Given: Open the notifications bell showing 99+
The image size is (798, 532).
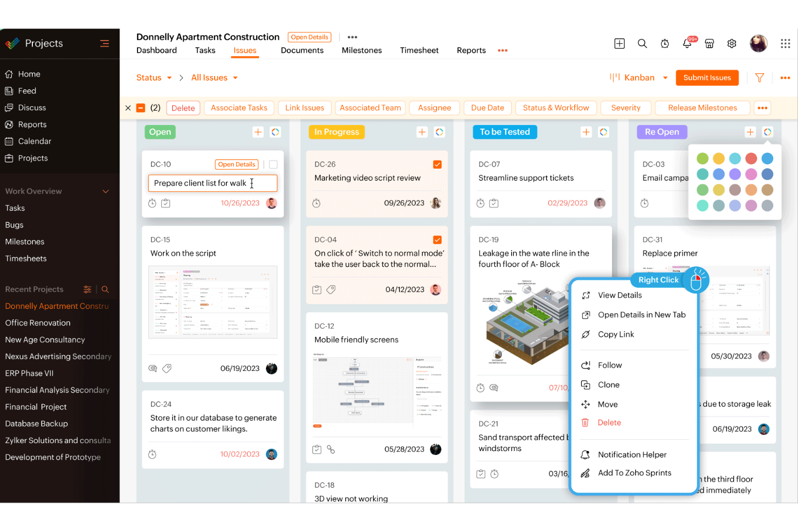Looking at the screenshot, I should 687,44.
